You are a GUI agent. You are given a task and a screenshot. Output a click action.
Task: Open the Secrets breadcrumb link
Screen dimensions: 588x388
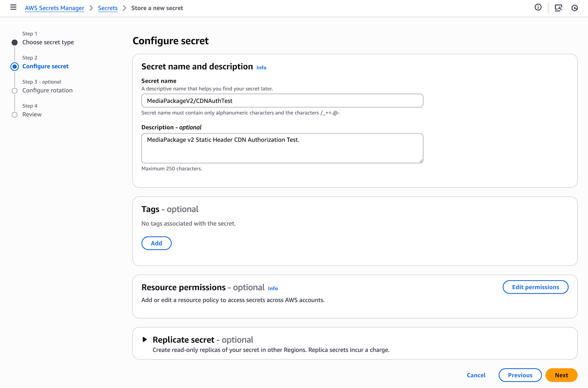tap(108, 8)
